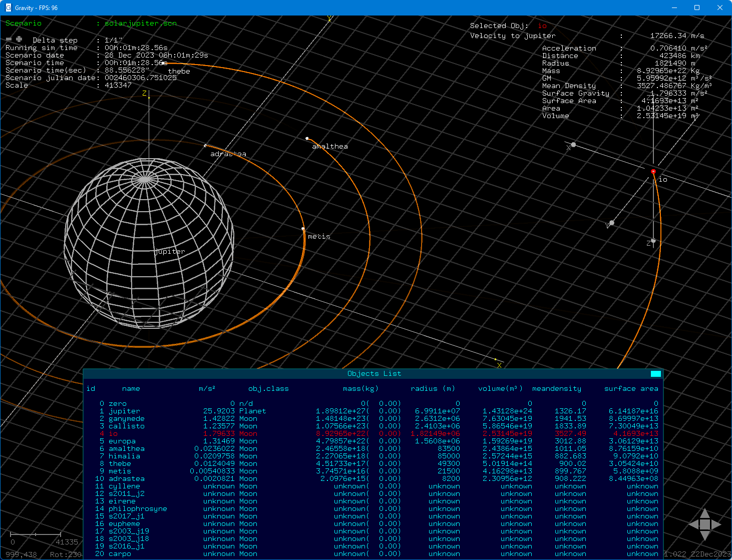Select s2011_j2 row in Objects List
This screenshot has width=732, height=560.
(x=373, y=494)
